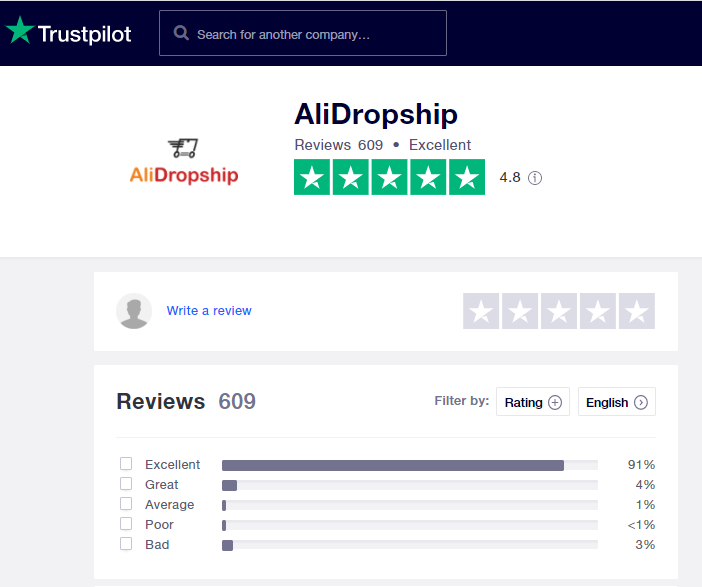Click the plus icon in Rating filter
This screenshot has width=702, height=587.
pyautogui.click(x=555, y=403)
